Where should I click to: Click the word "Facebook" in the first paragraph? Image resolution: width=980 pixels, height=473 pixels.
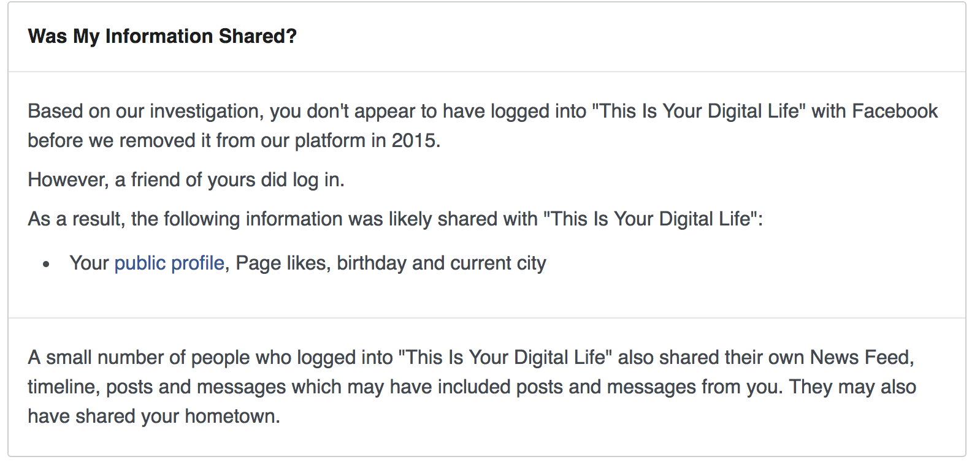point(895,112)
